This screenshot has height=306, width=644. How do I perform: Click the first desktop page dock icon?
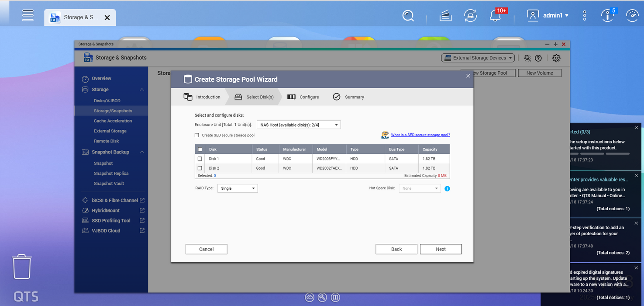pos(310,297)
